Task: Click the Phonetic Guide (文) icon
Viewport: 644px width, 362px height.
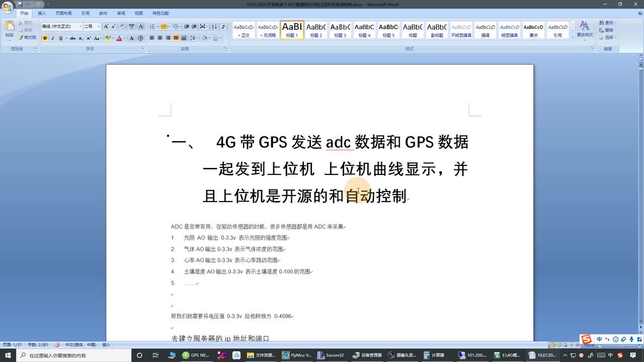Action: click(132, 26)
